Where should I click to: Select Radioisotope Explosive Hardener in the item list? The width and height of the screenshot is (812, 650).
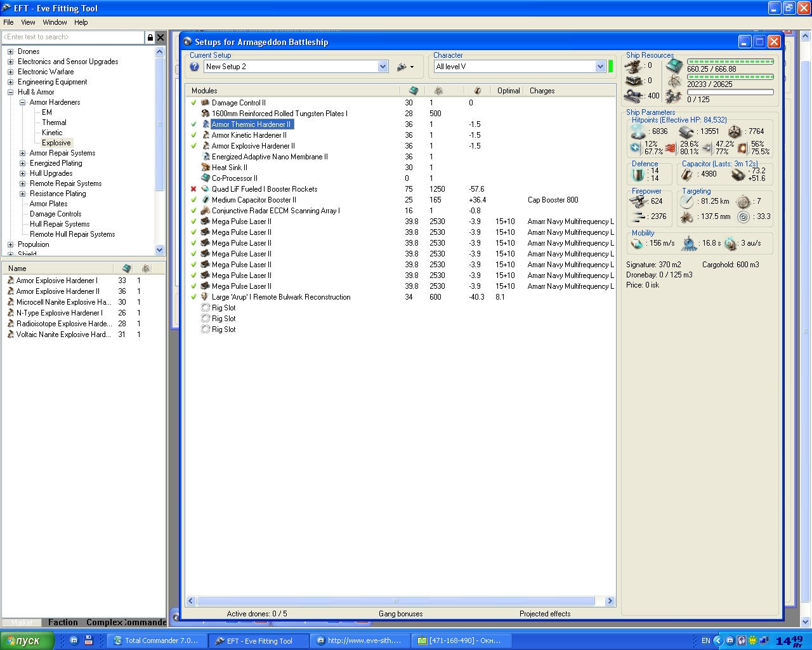(x=83, y=324)
